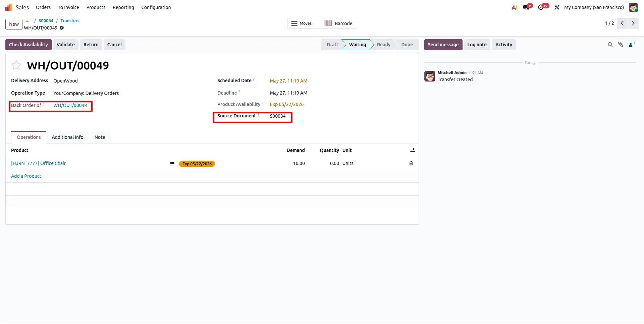Click the New button
Screen dimensions: 644x324
(x=14, y=24)
